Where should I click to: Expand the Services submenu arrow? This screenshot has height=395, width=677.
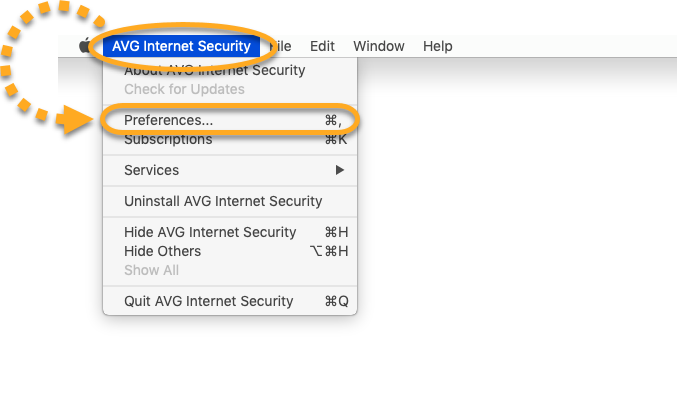coord(340,170)
